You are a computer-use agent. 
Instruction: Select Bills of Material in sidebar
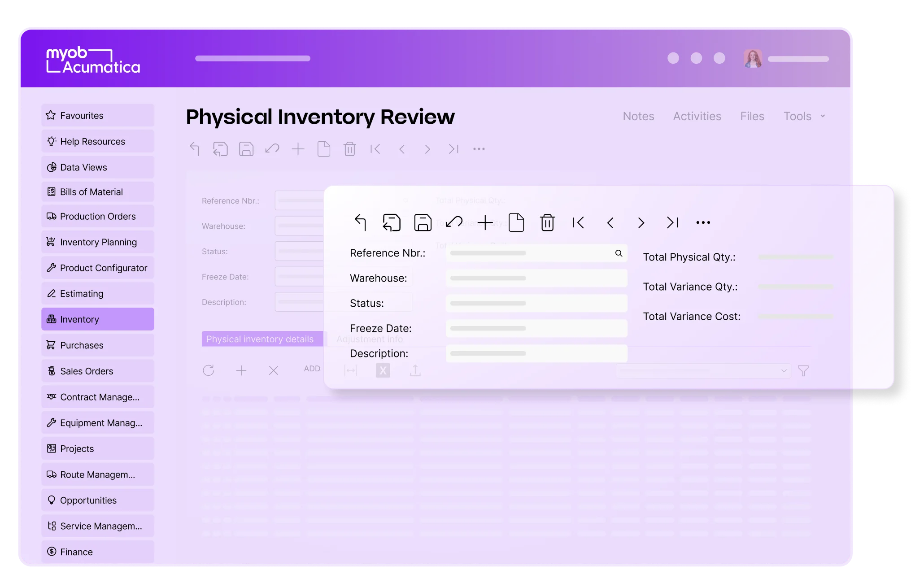point(98,192)
